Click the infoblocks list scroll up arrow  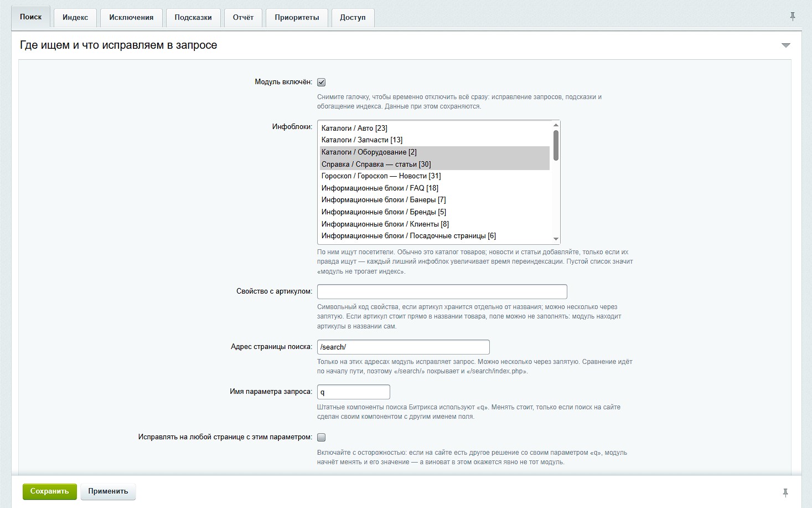tap(556, 125)
